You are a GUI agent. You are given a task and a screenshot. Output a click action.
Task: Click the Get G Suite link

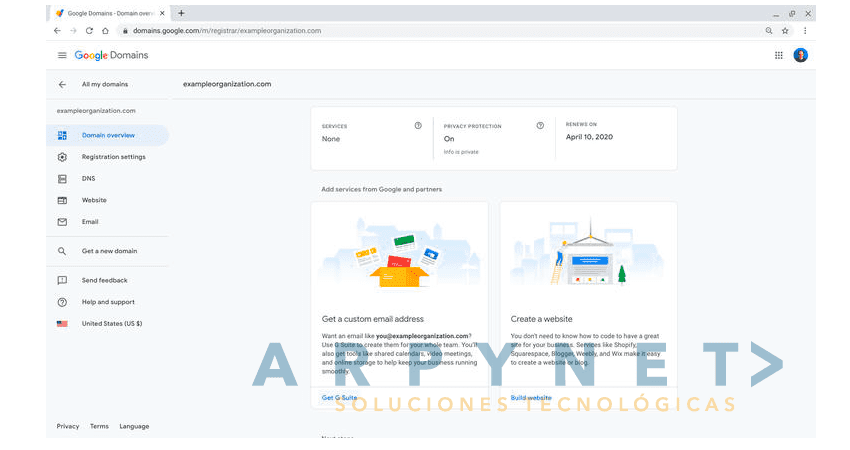tap(339, 398)
